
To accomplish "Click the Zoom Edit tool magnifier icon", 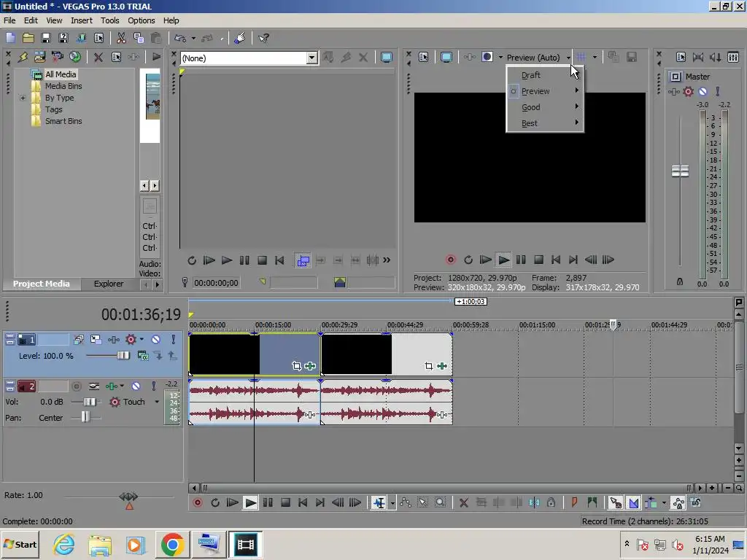I will pos(440,502).
